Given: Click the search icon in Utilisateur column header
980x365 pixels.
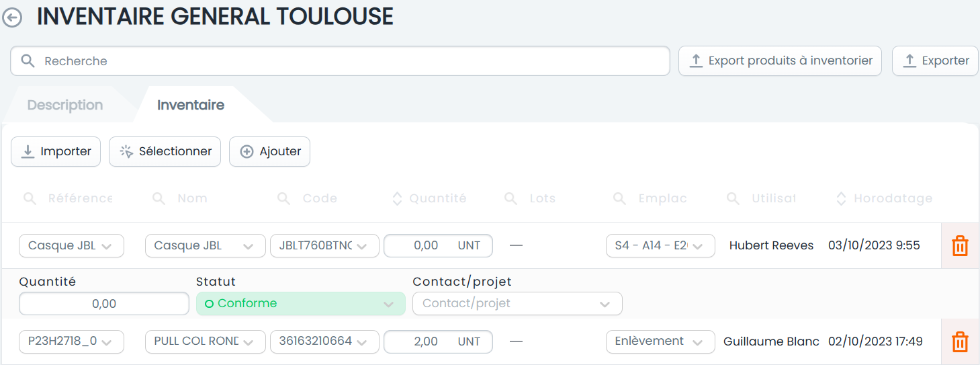Looking at the screenshot, I should (x=733, y=198).
